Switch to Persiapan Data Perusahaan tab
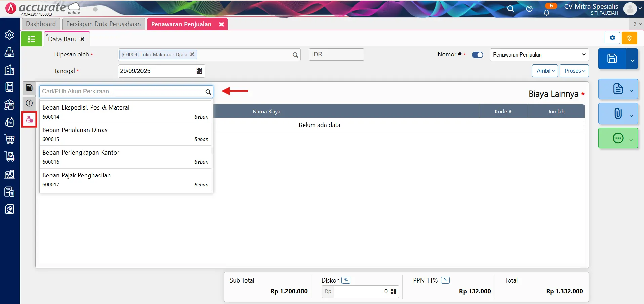The image size is (644, 304). click(104, 24)
